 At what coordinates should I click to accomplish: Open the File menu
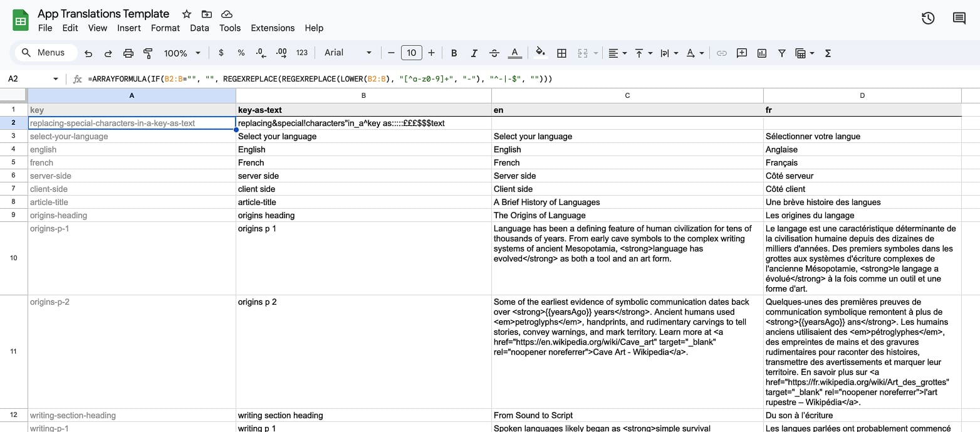[45, 28]
